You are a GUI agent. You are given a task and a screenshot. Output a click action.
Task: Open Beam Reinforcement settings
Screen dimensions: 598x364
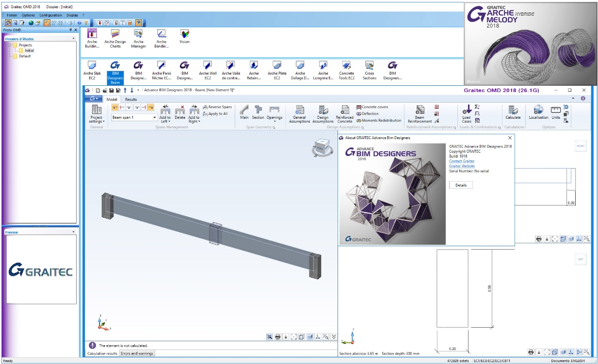420,114
